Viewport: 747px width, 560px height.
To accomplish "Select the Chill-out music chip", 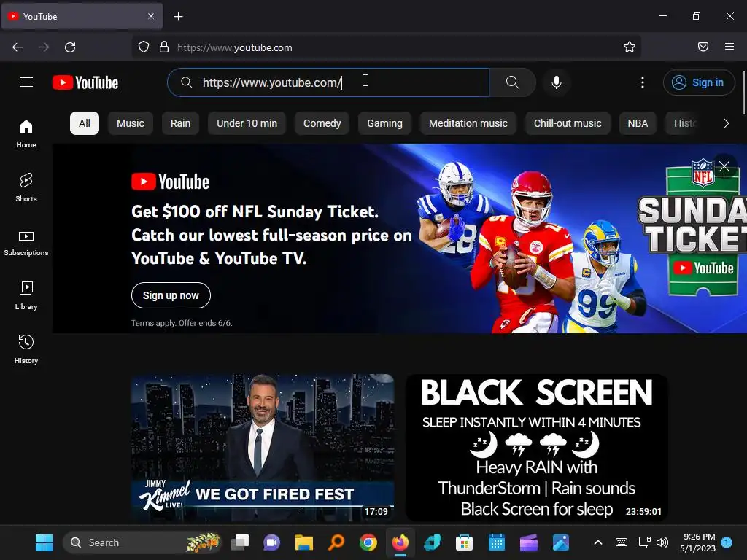I will (x=568, y=123).
